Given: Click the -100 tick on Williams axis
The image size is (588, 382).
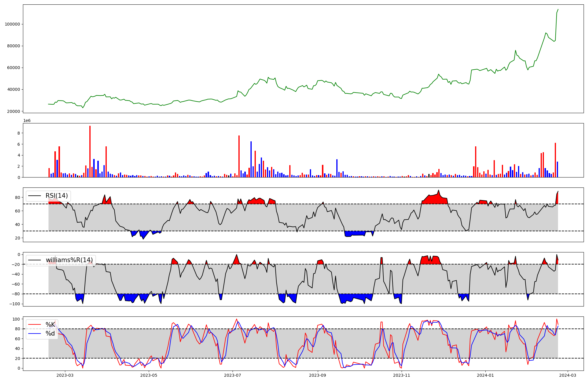Looking at the screenshot, I should (x=14, y=304).
